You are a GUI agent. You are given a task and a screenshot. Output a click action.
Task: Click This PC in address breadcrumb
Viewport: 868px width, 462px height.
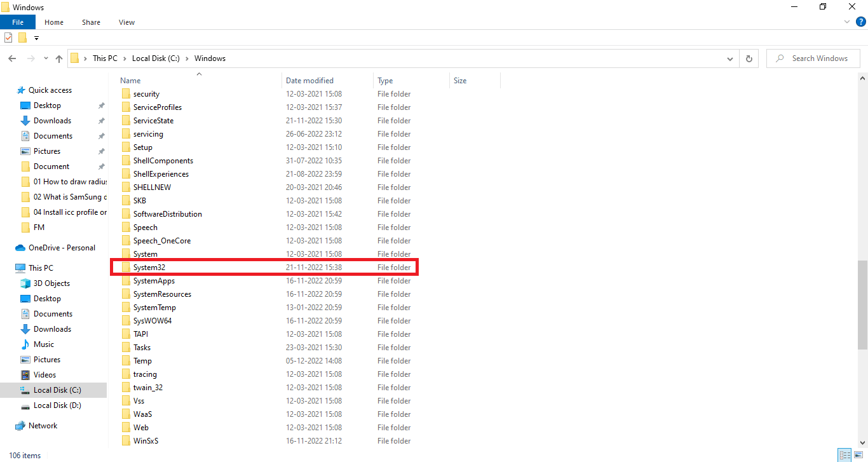coord(105,58)
